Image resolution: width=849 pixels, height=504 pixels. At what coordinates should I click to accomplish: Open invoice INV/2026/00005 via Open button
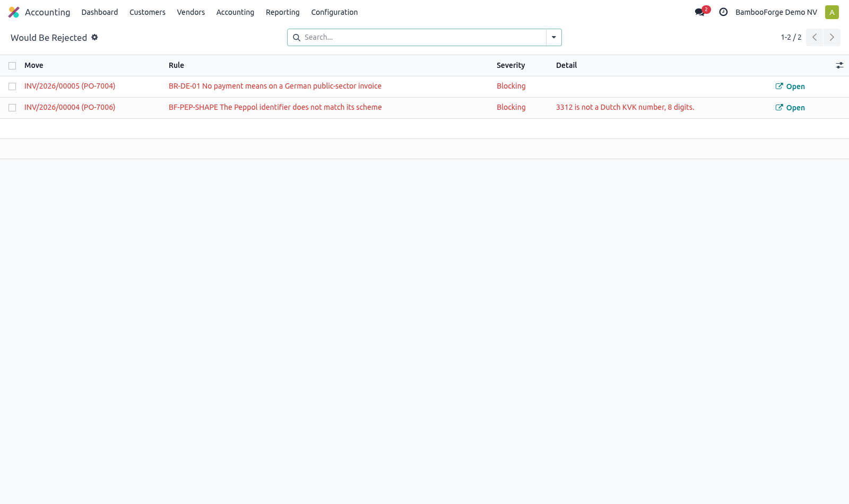[x=790, y=86]
